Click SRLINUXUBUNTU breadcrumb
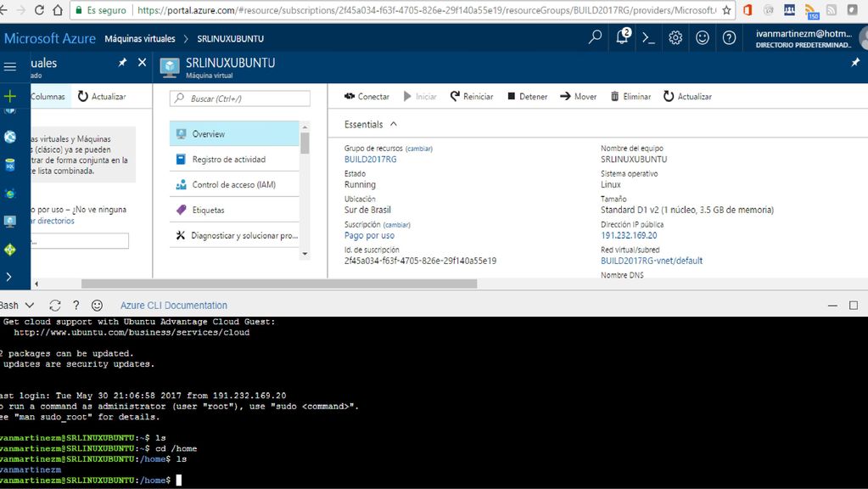Image resolution: width=868 pixels, height=489 pixels. tap(230, 39)
